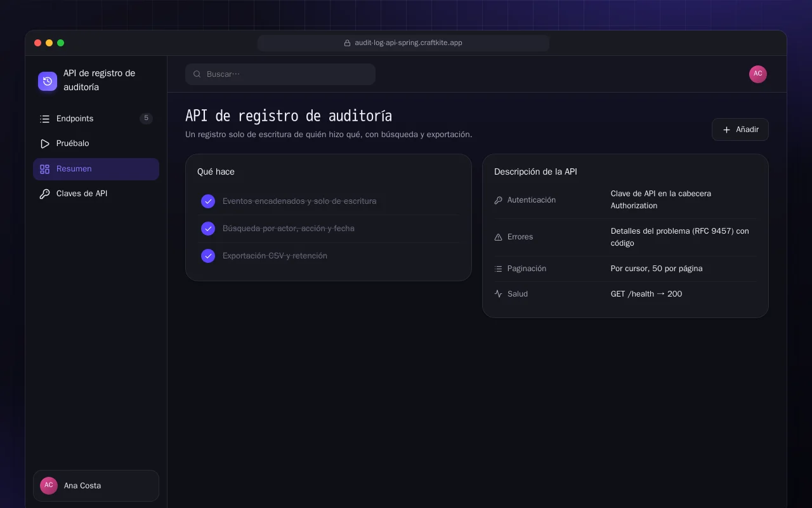Viewport: 812px width, 508px height.
Task: Click the Añadir button
Action: click(740, 130)
